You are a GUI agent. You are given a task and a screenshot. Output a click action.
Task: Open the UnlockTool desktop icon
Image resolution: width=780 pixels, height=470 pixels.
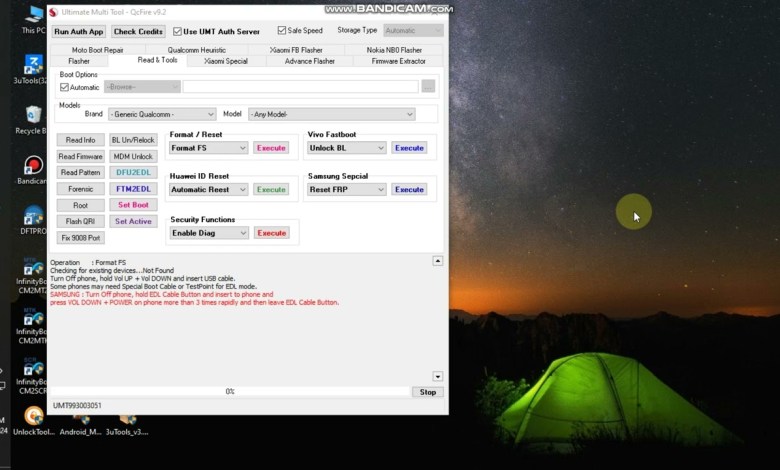[33, 418]
